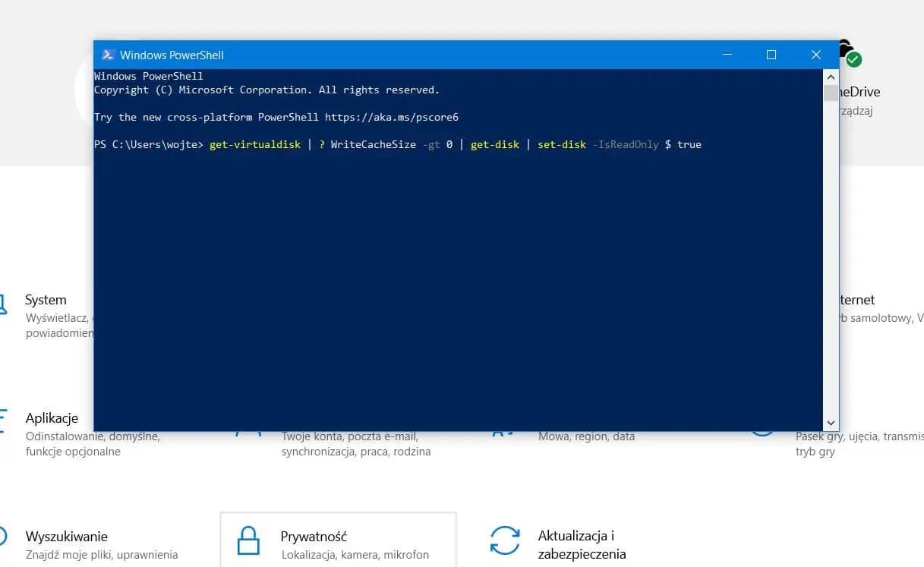Click the PowerShell icon in the title bar
Image resolution: width=924 pixels, height=567 pixels.
(x=109, y=55)
